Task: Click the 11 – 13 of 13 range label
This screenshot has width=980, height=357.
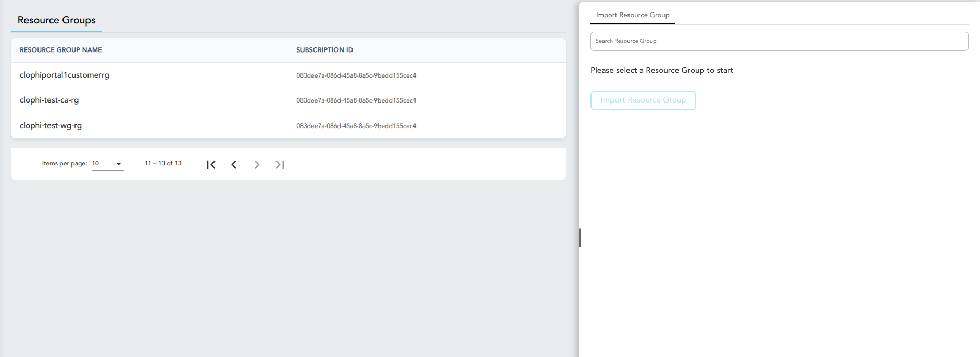Action: click(163, 163)
